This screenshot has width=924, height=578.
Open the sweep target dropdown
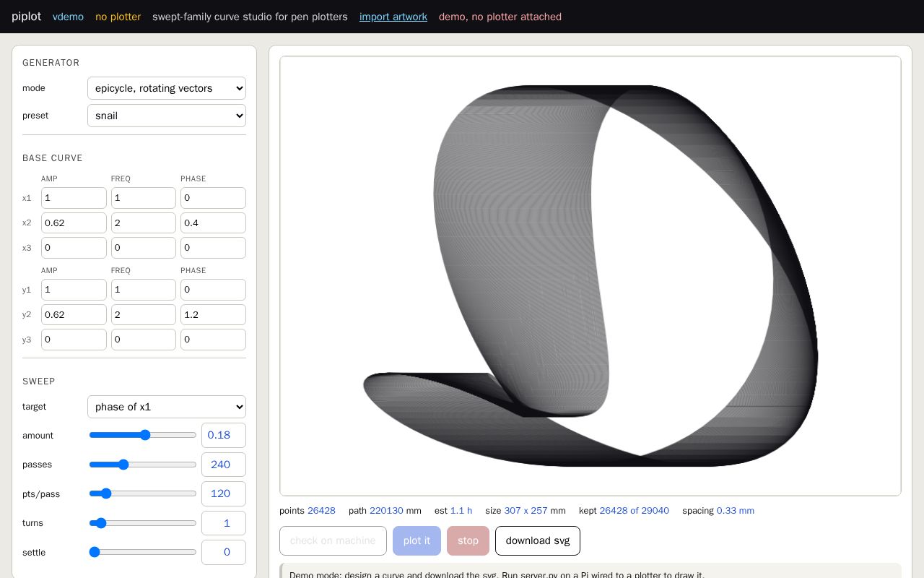(x=167, y=407)
